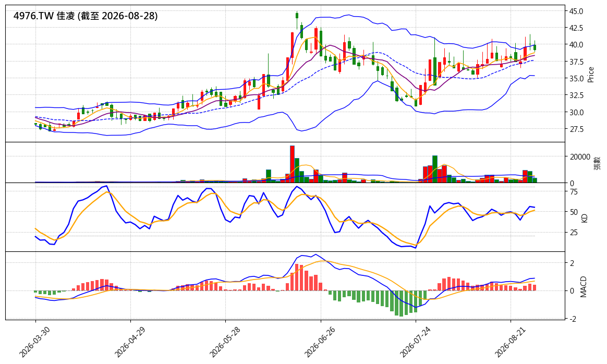The width and height of the screenshot is (607, 364).
Task: Click the 45.0 price axis value
Action: click(576, 11)
